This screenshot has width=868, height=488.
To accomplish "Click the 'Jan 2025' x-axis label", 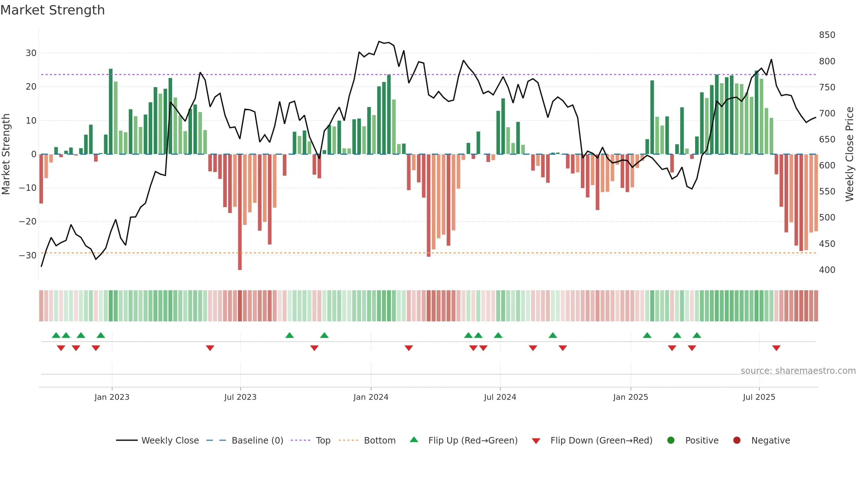I will (630, 397).
